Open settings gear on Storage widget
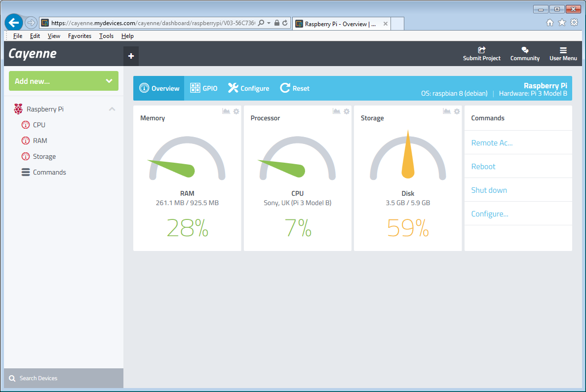 pyautogui.click(x=457, y=111)
